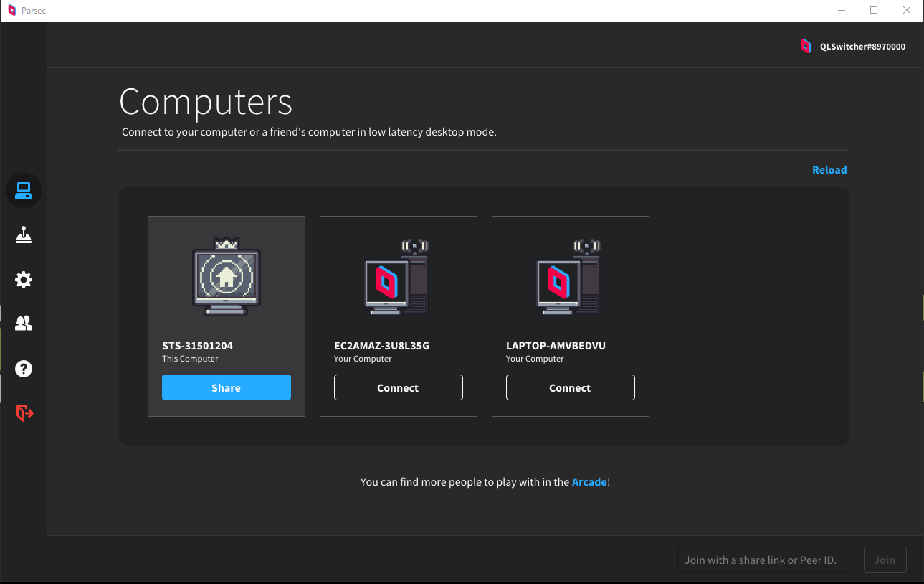Viewport: 924px width, 584px height.
Task: Open the Computers section in sidebar
Action: pos(24,191)
